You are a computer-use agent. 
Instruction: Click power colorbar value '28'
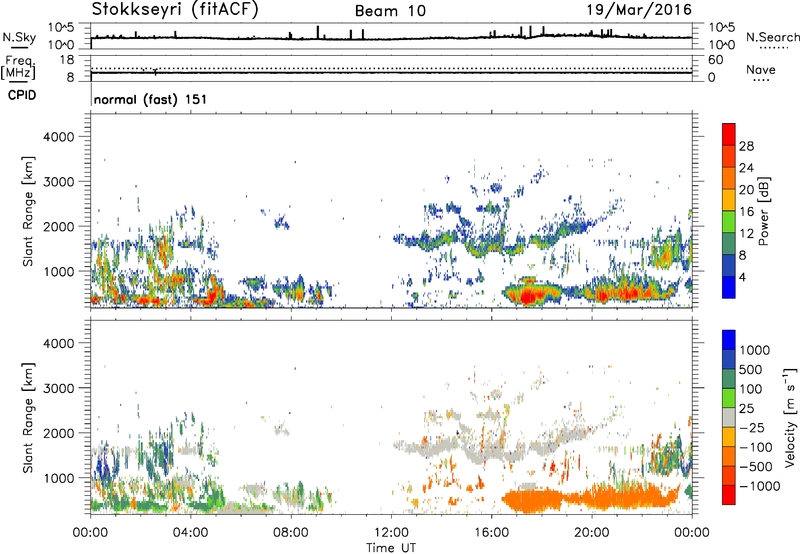pos(746,146)
